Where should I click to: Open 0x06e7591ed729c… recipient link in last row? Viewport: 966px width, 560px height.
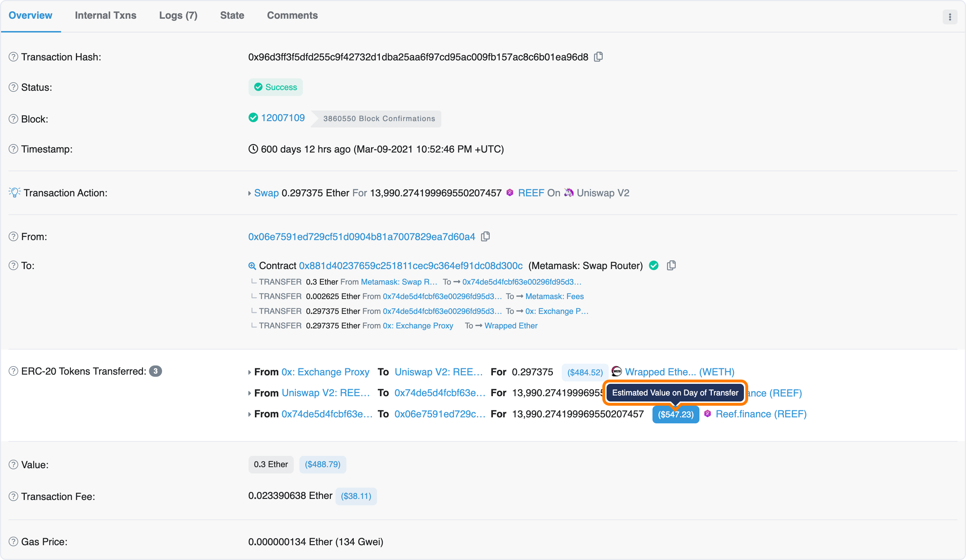(x=440, y=414)
